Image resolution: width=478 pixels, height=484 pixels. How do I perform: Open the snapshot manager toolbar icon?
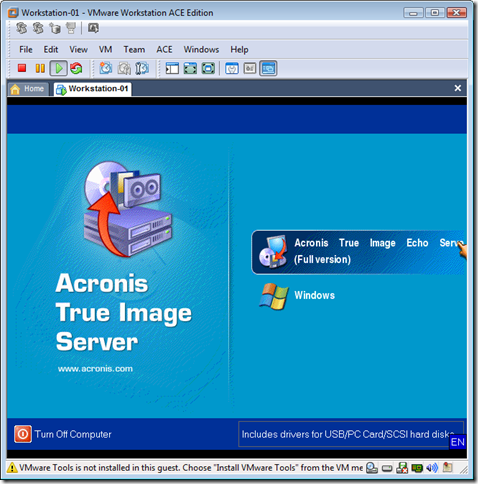pos(142,68)
